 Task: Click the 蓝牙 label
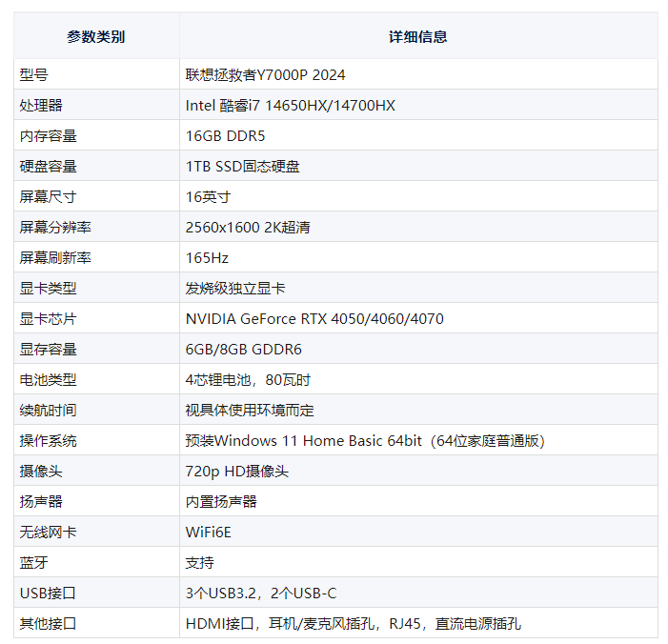tap(34, 563)
